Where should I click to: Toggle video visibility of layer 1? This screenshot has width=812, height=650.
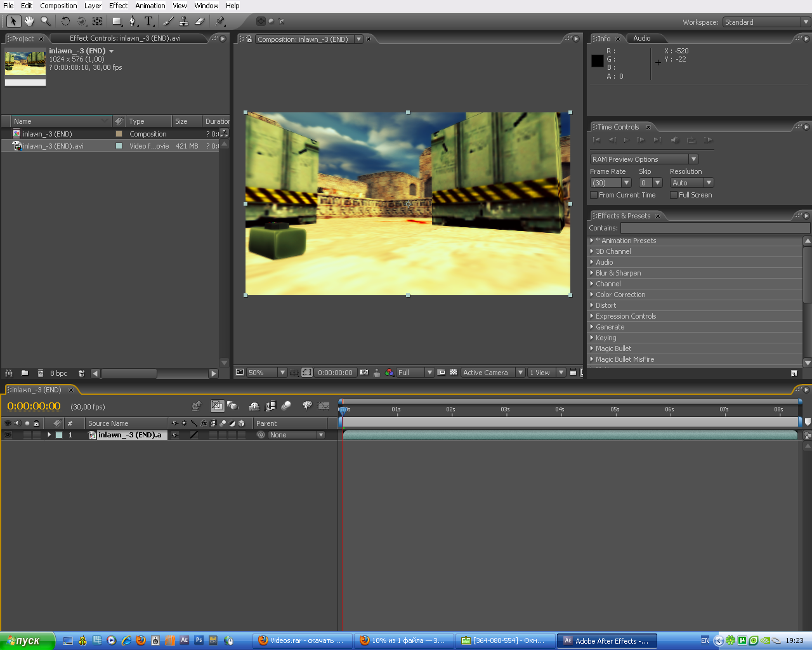coord(8,435)
